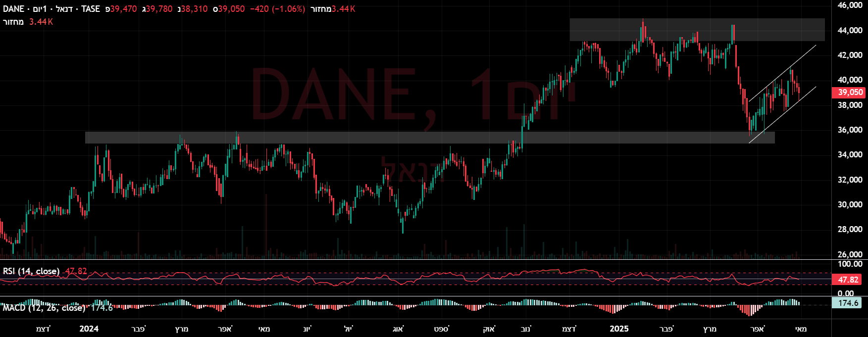
Task: Open the MACD (12, 26, close) indicator legend
Action: pyautogui.click(x=44, y=308)
